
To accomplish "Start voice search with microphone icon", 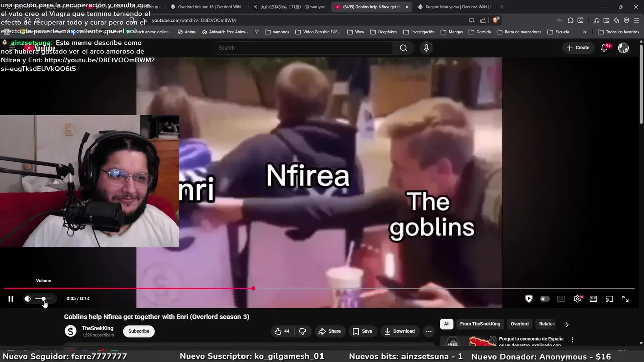I will [x=426, y=48].
